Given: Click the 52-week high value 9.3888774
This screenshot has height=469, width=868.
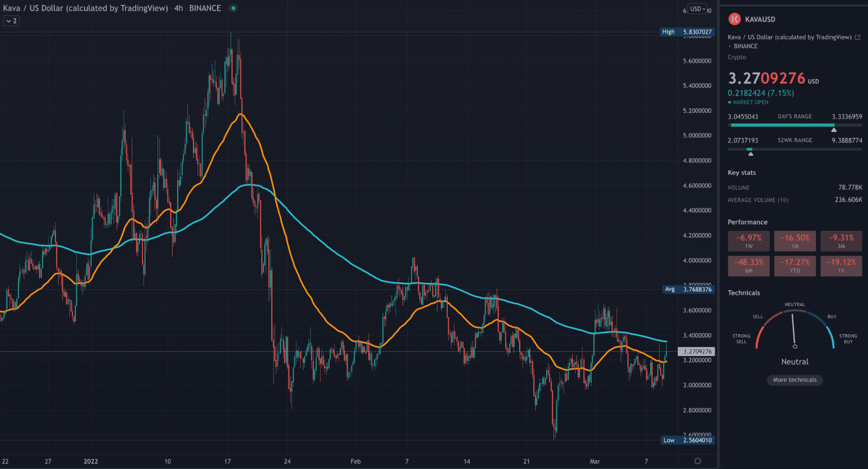Looking at the screenshot, I should pos(847,140).
